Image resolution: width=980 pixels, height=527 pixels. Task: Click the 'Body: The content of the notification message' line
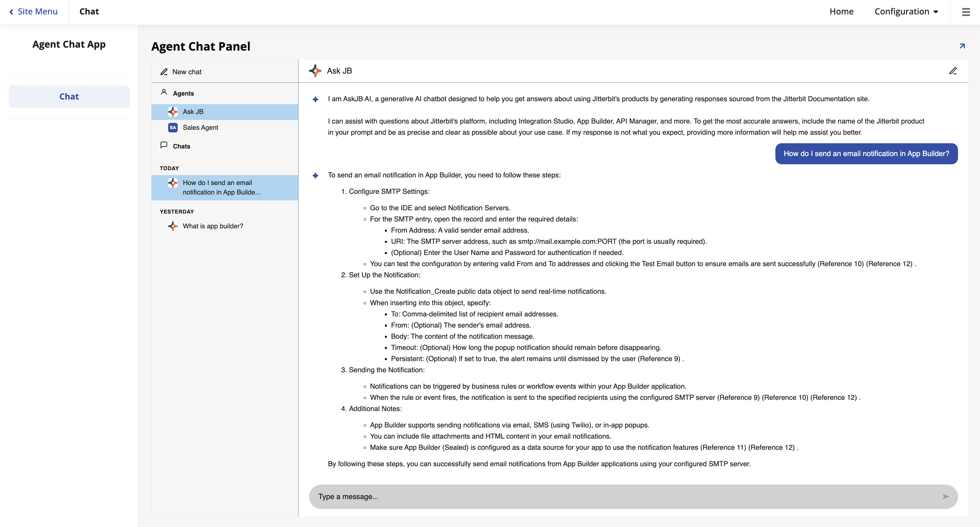[463, 337]
